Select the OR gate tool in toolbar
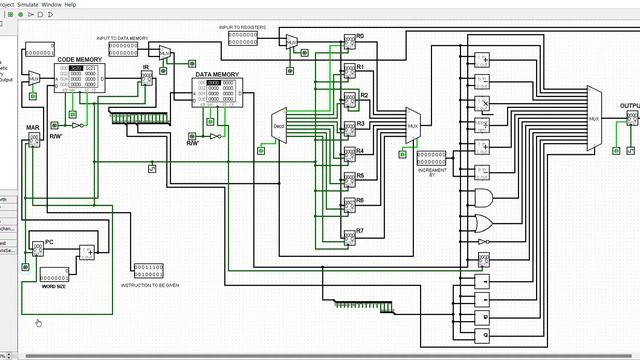Viewport: 640px width, 360px height. 50,14
